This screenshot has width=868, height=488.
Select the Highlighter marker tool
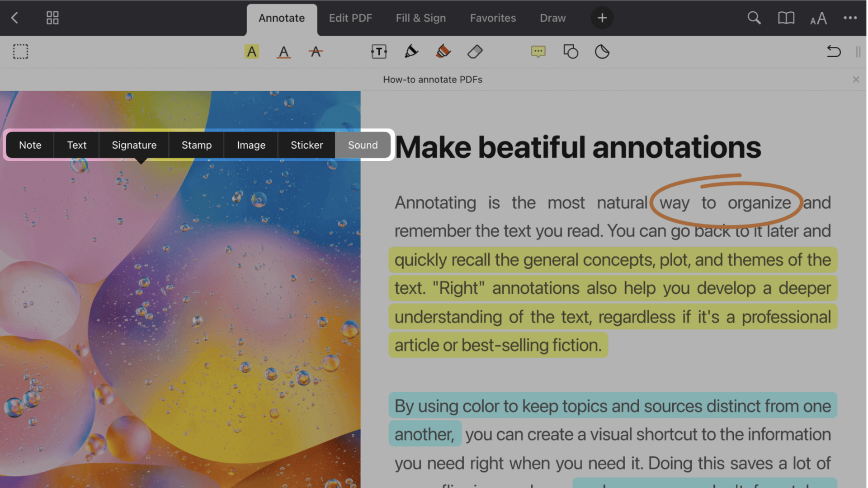pos(443,52)
